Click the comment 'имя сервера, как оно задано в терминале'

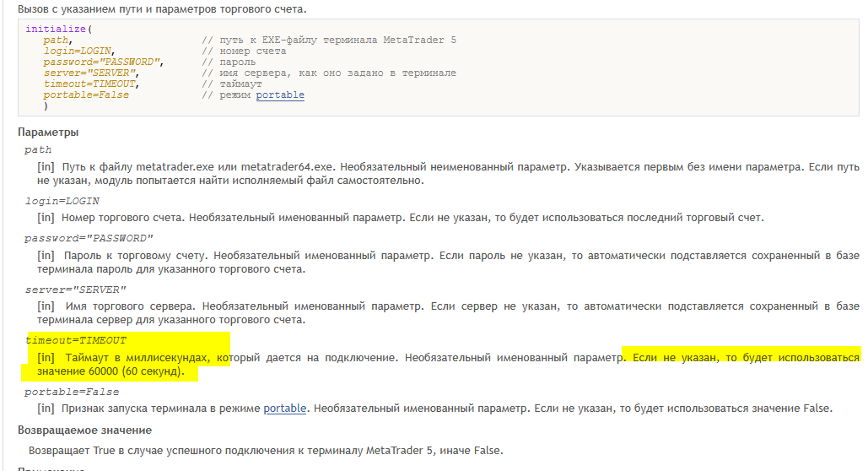coord(337,73)
